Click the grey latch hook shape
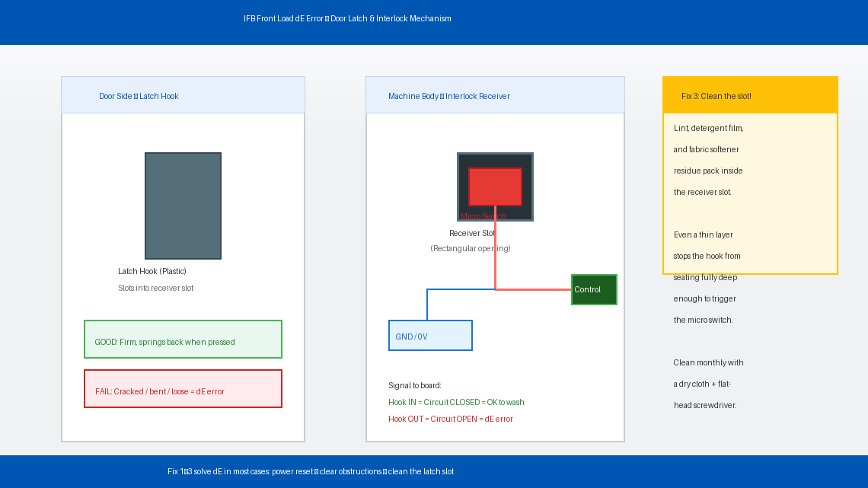868x488 pixels. click(x=183, y=206)
